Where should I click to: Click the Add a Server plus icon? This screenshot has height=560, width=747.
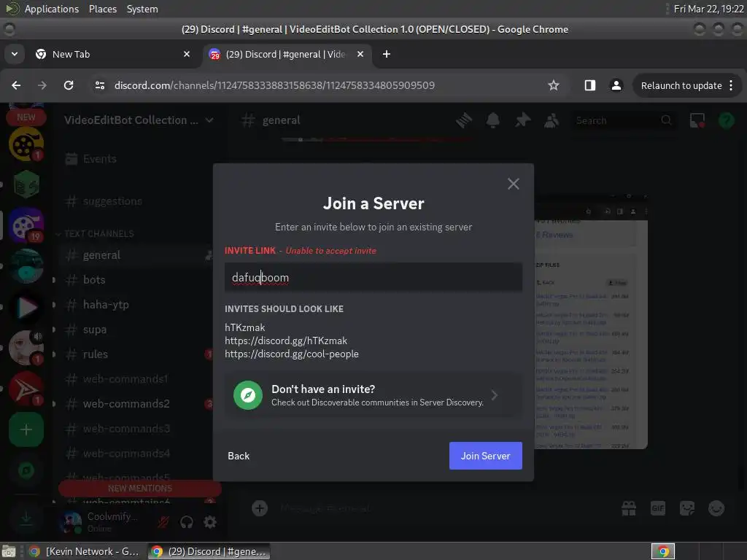click(26, 430)
